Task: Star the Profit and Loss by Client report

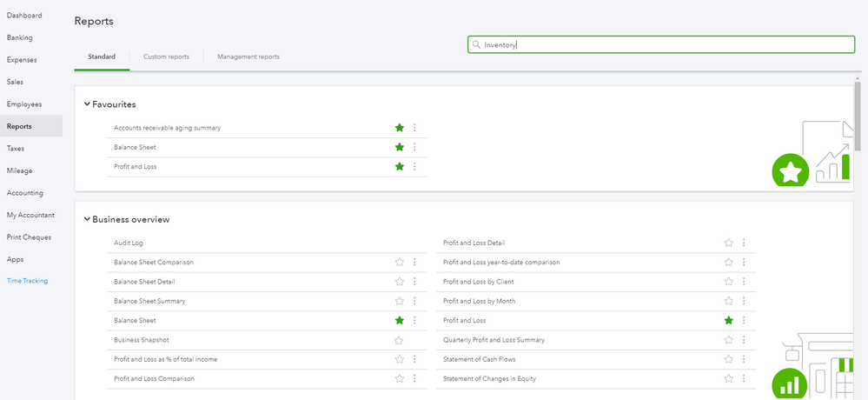Action: click(x=729, y=282)
